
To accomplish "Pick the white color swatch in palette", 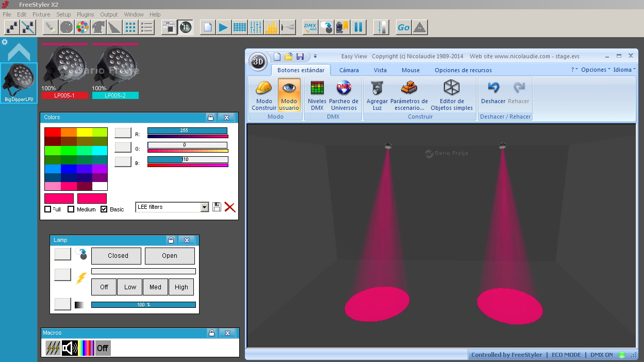I will 100,186.
